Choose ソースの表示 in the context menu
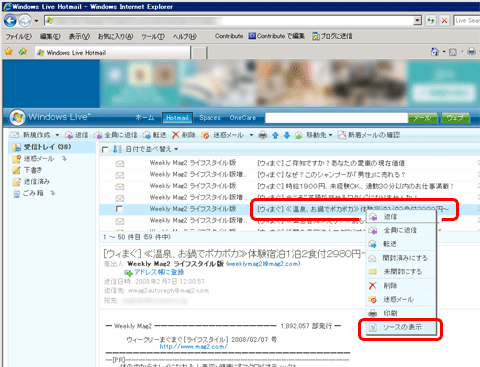 point(401,327)
